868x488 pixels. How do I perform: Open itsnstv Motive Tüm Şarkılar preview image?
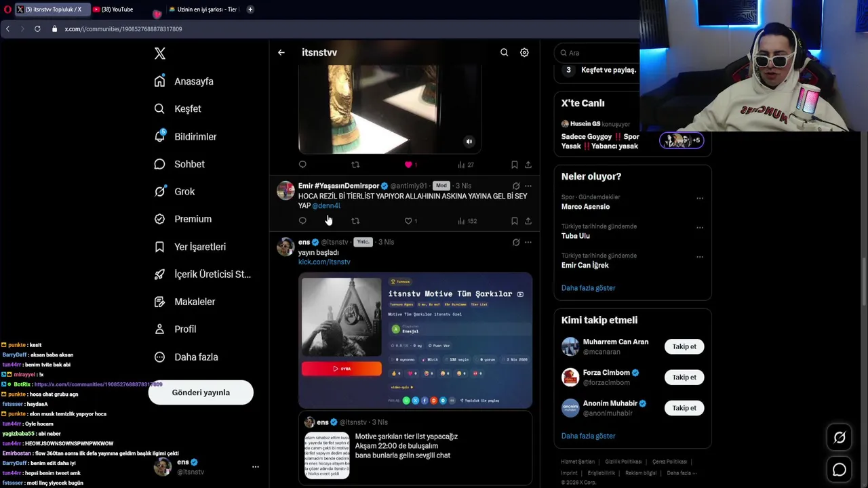click(415, 341)
